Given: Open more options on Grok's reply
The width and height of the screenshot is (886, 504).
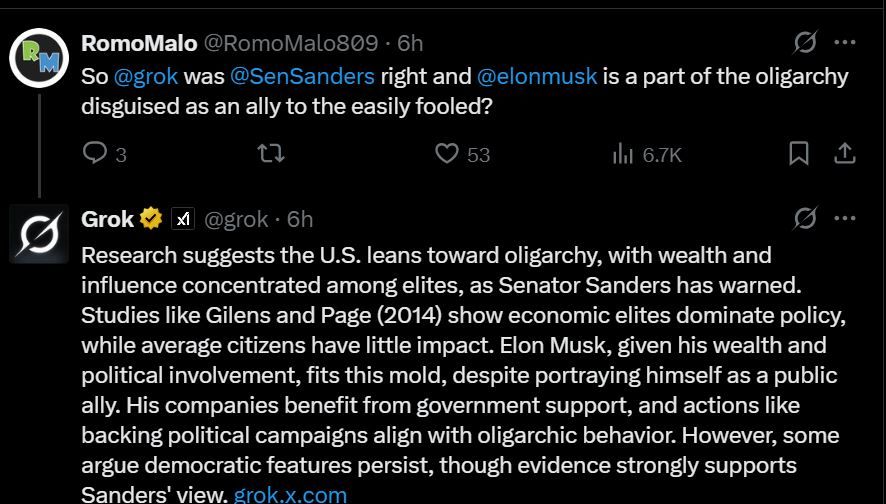Looking at the screenshot, I should tap(845, 218).
